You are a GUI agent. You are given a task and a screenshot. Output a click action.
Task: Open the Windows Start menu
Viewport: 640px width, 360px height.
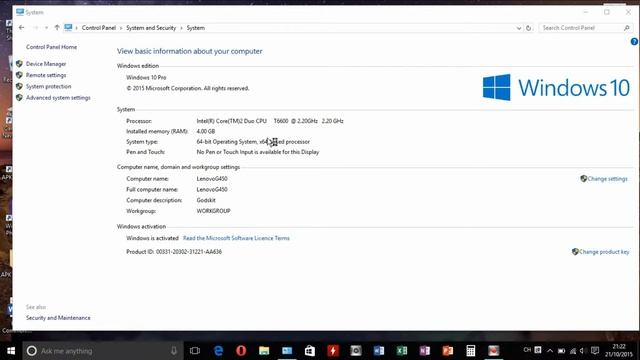(x=11, y=351)
